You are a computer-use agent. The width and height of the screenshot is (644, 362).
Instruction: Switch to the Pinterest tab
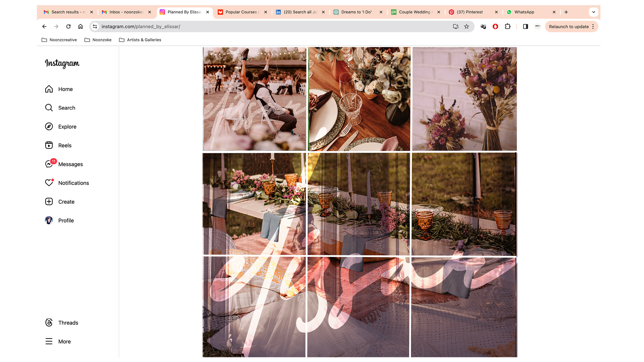click(470, 12)
